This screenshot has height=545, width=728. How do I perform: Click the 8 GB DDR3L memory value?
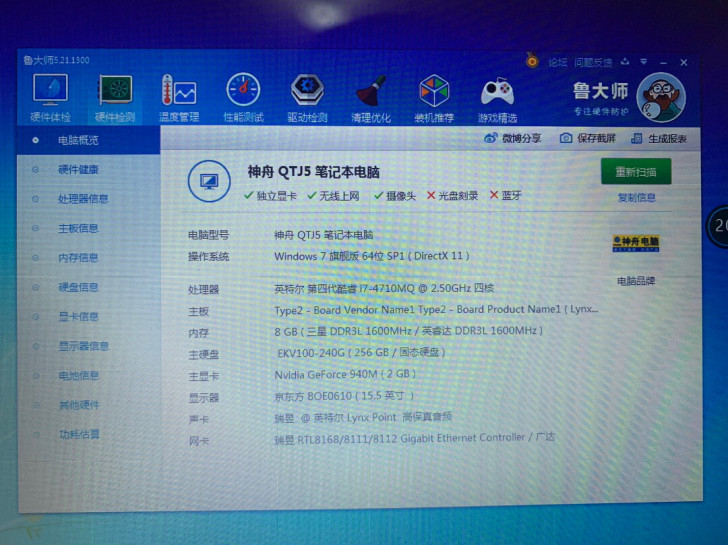[x=409, y=331]
